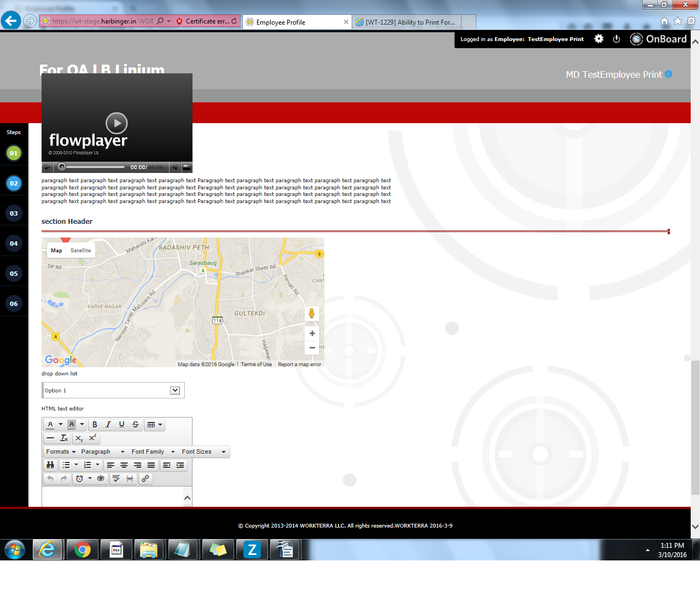Open the Option 1 drop down list
The height and width of the screenshot is (602, 700).
click(x=175, y=390)
